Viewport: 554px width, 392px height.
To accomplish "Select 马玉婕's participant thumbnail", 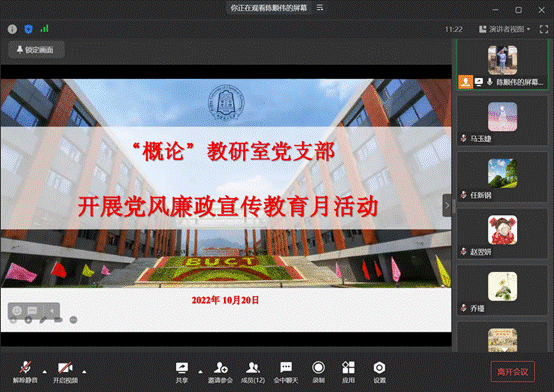I will 502,121.
